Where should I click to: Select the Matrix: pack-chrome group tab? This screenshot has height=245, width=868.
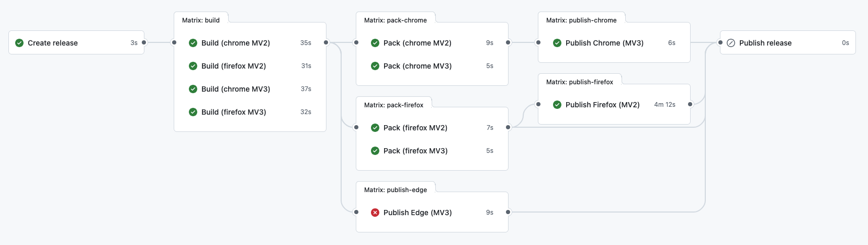point(396,20)
